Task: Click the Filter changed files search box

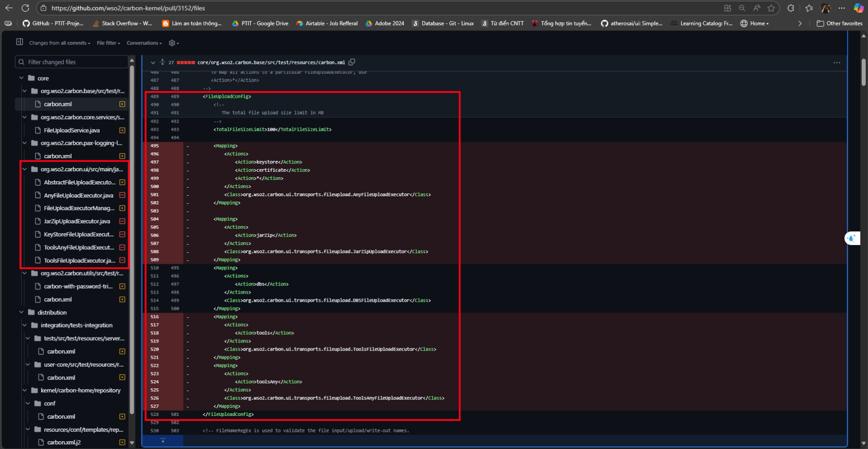Action: [x=73, y=62]
